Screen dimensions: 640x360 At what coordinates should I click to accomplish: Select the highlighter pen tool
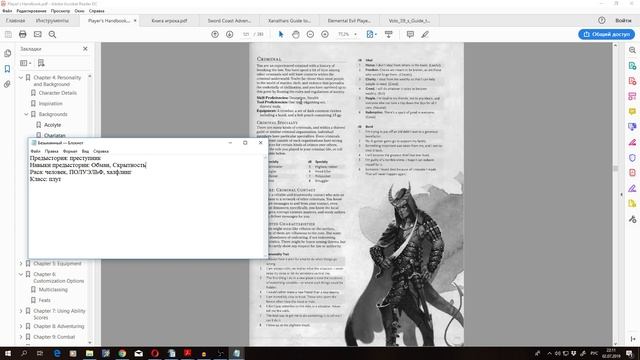coord(425,34)
